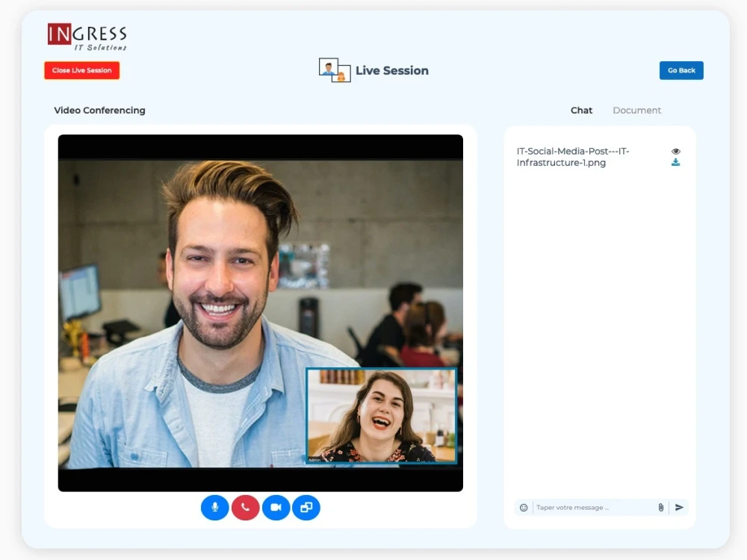The height and width of the screenshot is (560, 747).
Task: Download IT-Social-Media-Post file via download icon
Action: pyautogui.click(x=675, y=162)
